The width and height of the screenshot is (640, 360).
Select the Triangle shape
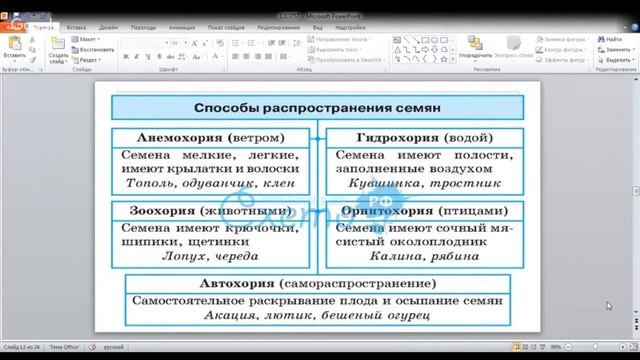pyautogui.click(x=397, y=49)
